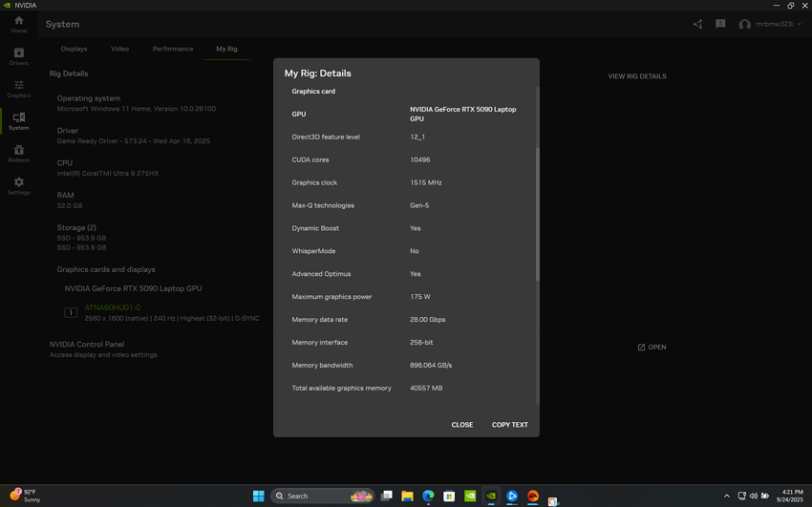Select the Redeem sidebar icon

tap(18, 154)
